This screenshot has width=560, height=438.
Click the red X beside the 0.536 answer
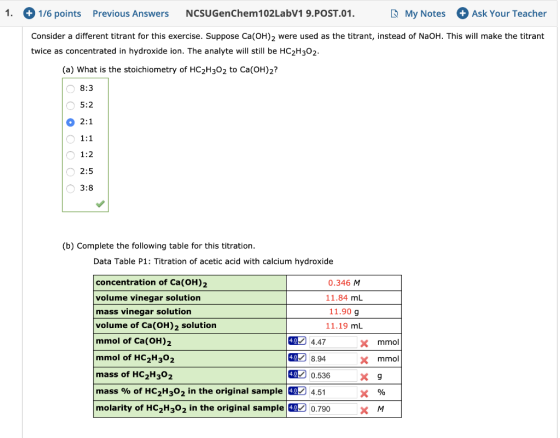(x=364, y=377)
